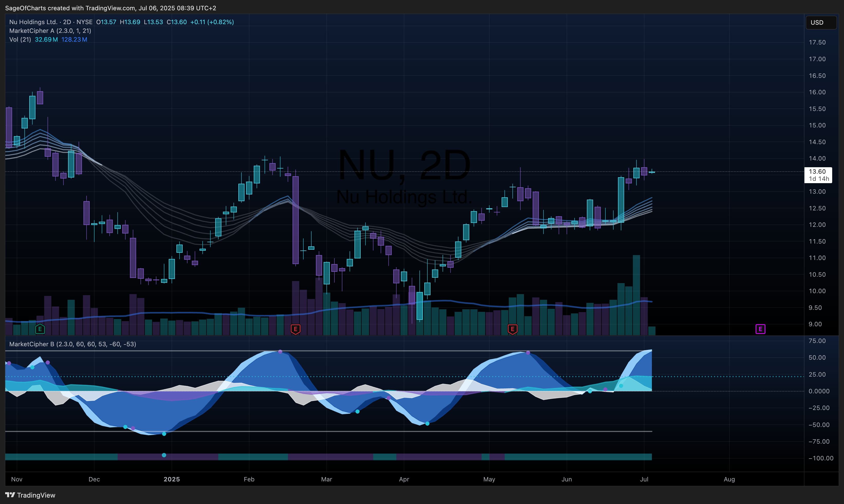The width and height of the screenshot is (844, 504).
Task: Click the red earnings marker in February
Action: 295,329
